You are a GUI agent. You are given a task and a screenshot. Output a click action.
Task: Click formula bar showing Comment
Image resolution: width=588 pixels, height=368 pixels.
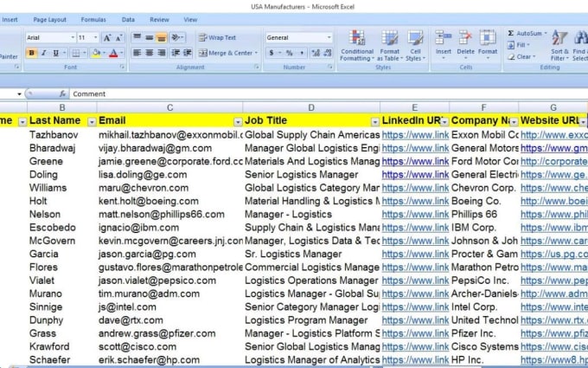(x=328, y=94)
